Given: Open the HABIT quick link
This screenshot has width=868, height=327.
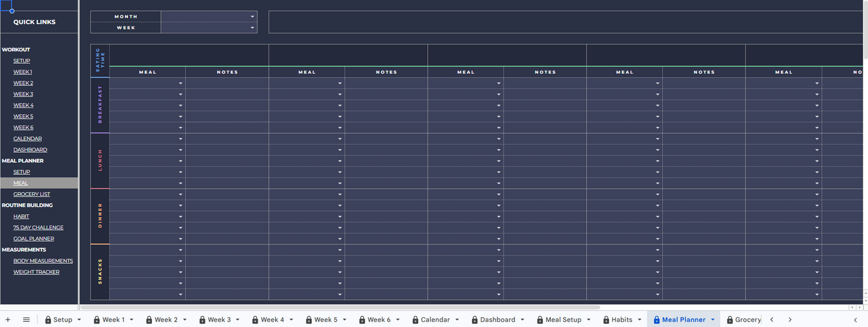Looking at the screenshot, I should (21, 216).
